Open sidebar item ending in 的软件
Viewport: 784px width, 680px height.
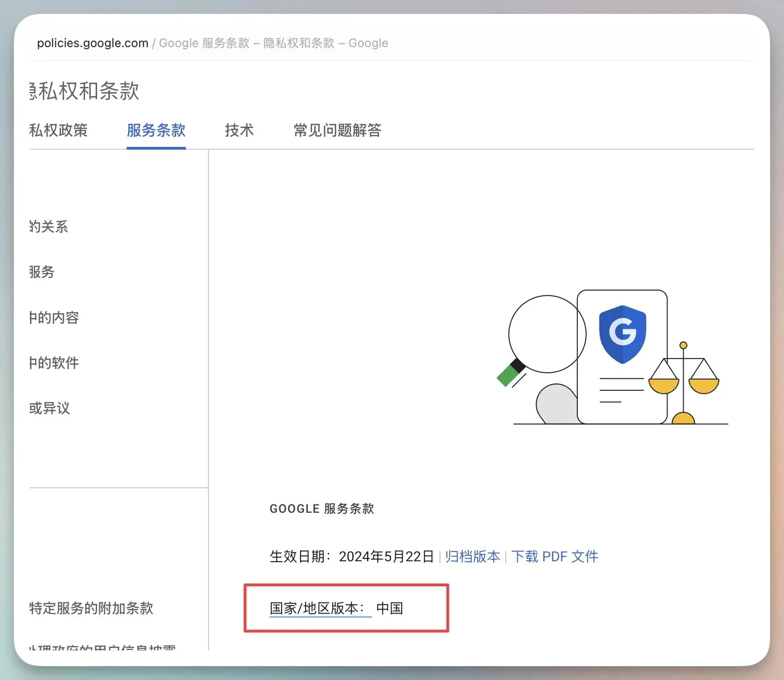[54, 363]
